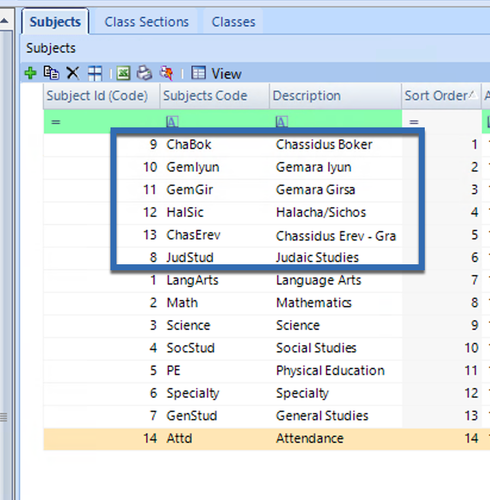Open Subject Id filter equals operator
This screenshot has height=500, width=490.
point(56,122)
